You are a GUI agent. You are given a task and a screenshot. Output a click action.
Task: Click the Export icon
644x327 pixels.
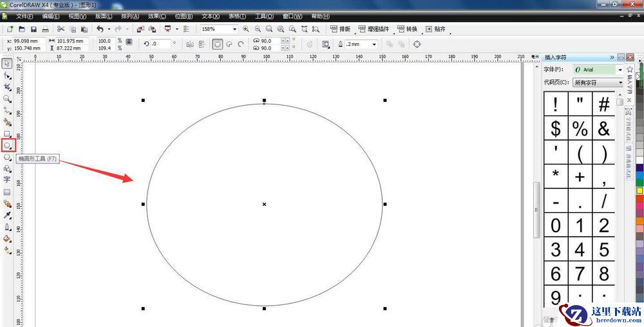coord(152,29)
